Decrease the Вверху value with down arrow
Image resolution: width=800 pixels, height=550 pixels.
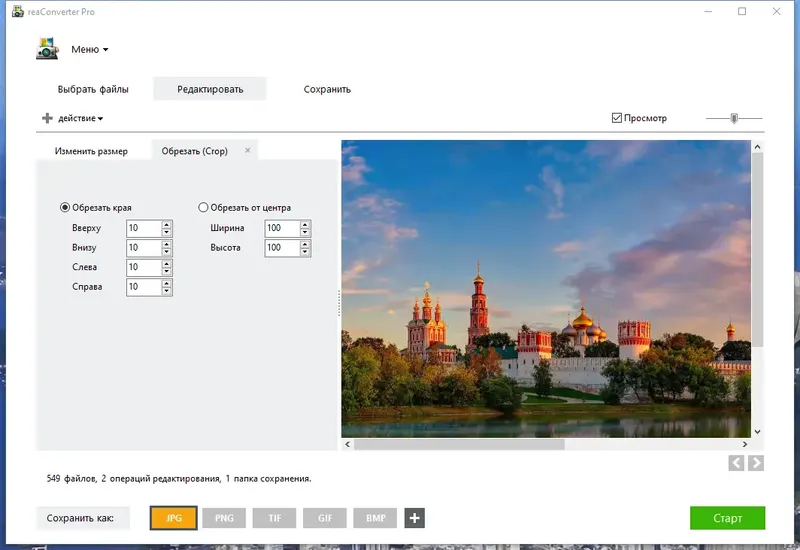pos(166,233)
